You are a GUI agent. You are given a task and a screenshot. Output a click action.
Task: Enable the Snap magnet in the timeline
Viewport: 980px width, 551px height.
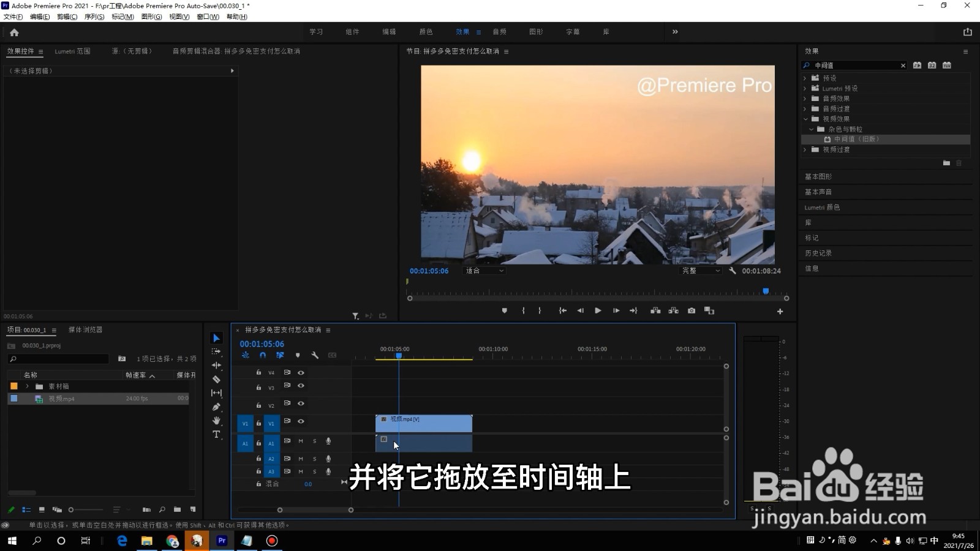pos(262,355)
